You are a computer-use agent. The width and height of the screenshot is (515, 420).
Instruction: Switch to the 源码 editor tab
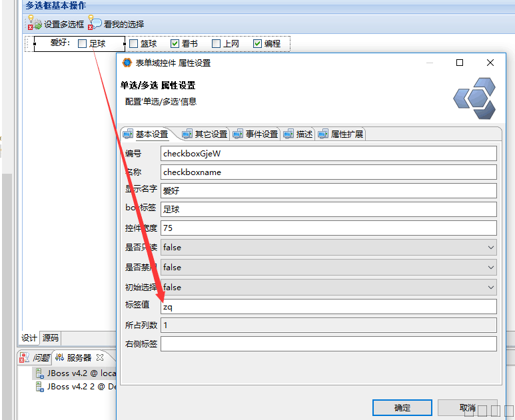[x=51, y=337]
